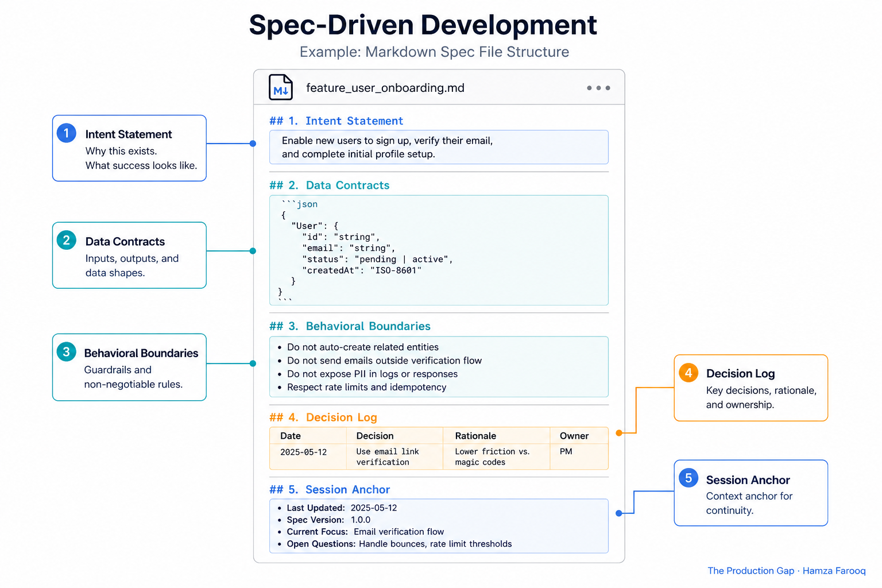Viewport: 882px width, 588px height.
Task: Click 'Guardrails and non-negotiable rules.' description
Action: pyautogui.click(x=133, y=377)
